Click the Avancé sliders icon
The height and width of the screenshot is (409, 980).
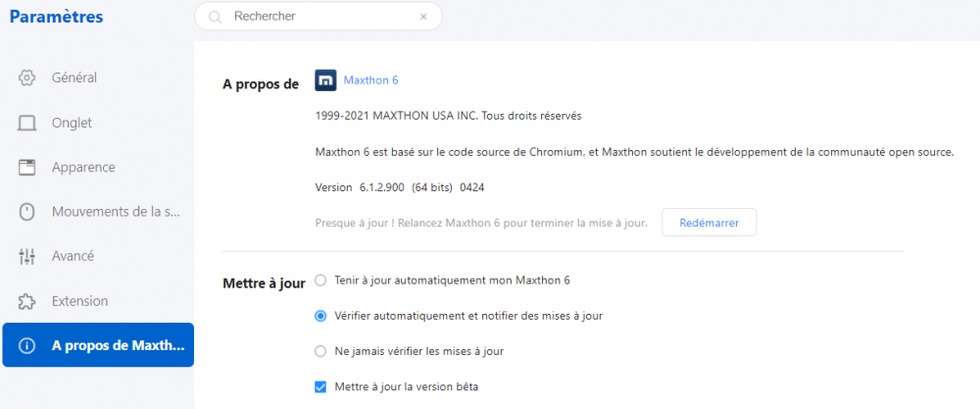pyautogui.click(x=27, y=257)
